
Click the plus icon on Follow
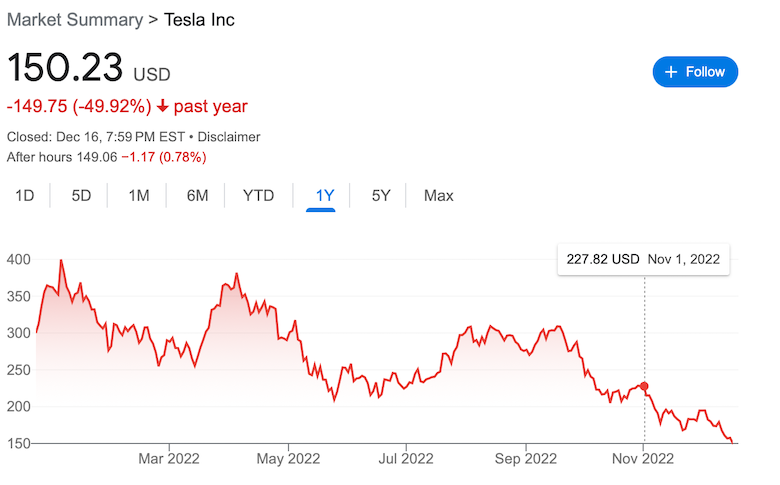671,72
